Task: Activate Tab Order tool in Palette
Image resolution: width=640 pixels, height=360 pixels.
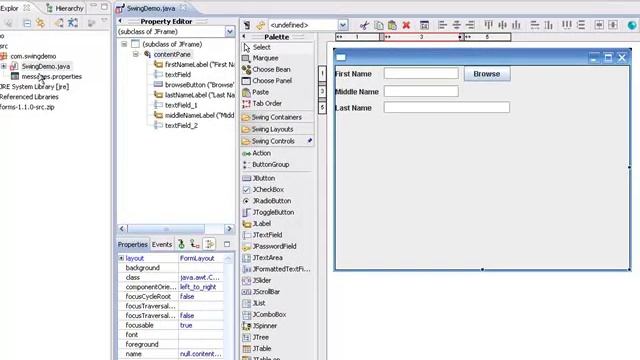Action: 262,104
